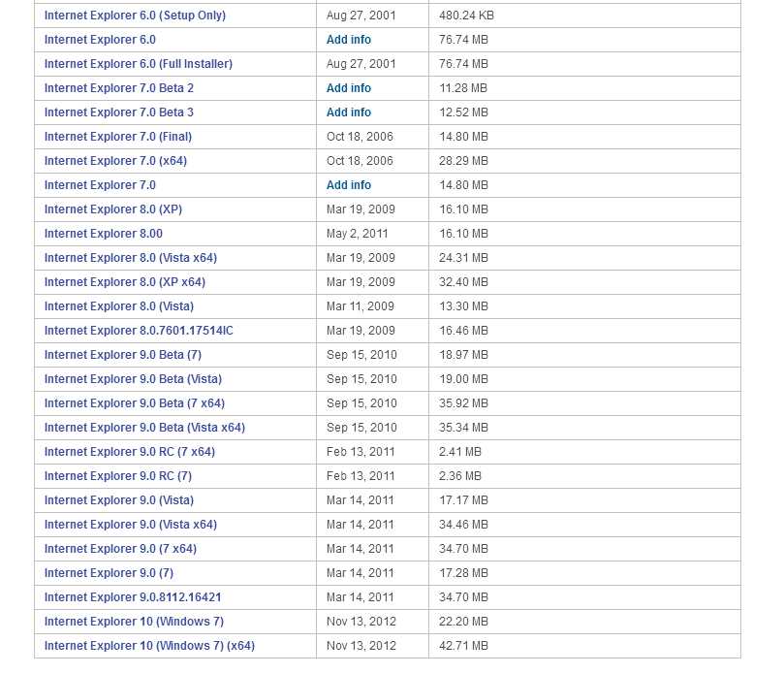Click the size 18.97 MB
The image size is (784, 674).
(463, 355)
